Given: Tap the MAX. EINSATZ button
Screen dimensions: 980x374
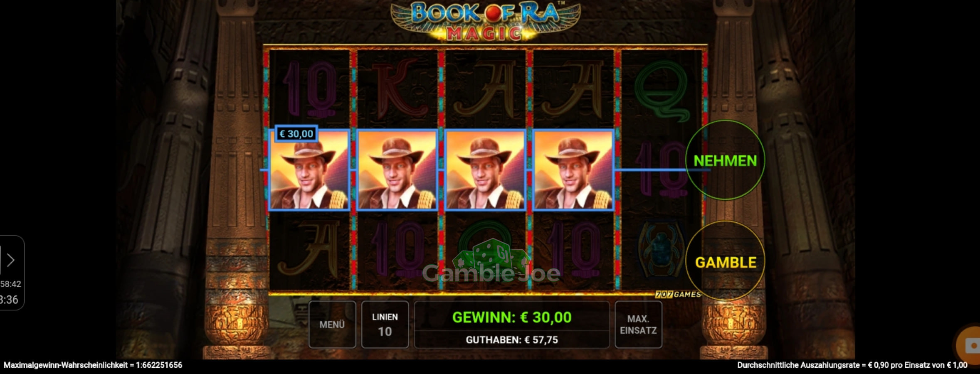Looking at the screenshot, I should 638,325.
